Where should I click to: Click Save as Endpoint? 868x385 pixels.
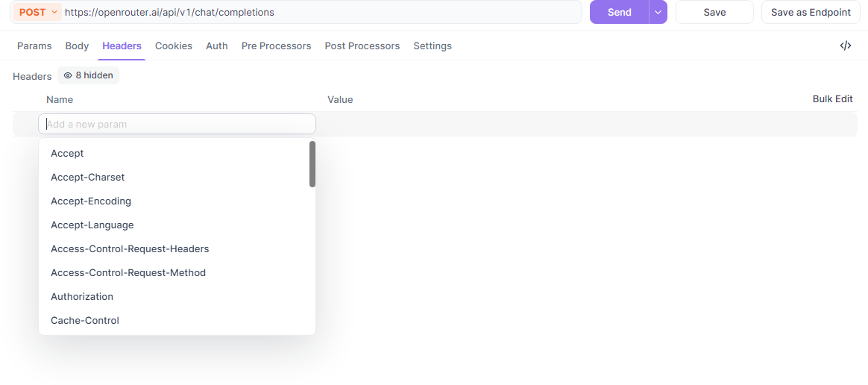point(811,12)
